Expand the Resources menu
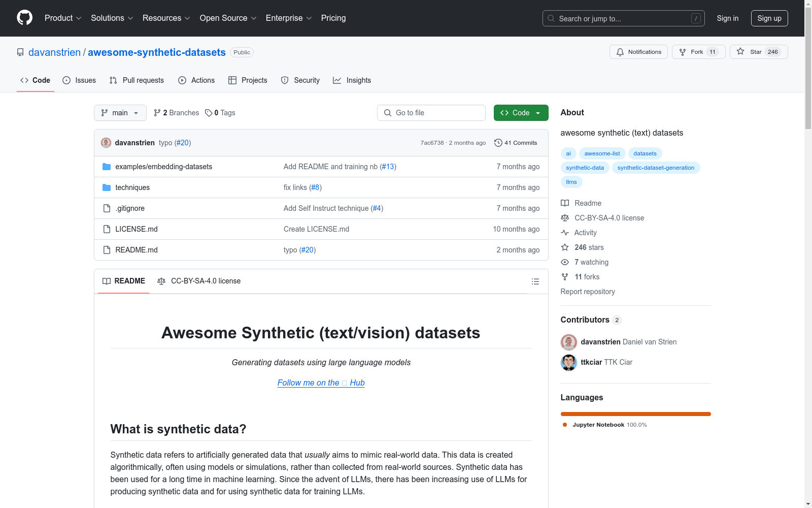812x508 pixels. [x=166, y=18]
